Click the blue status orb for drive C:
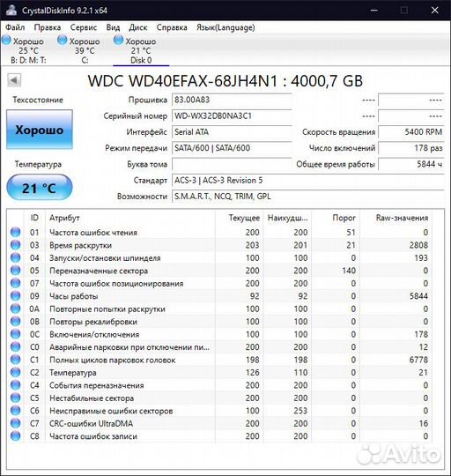Image resolution: width=451 pixels, height=476 pixels. point(63,40)
